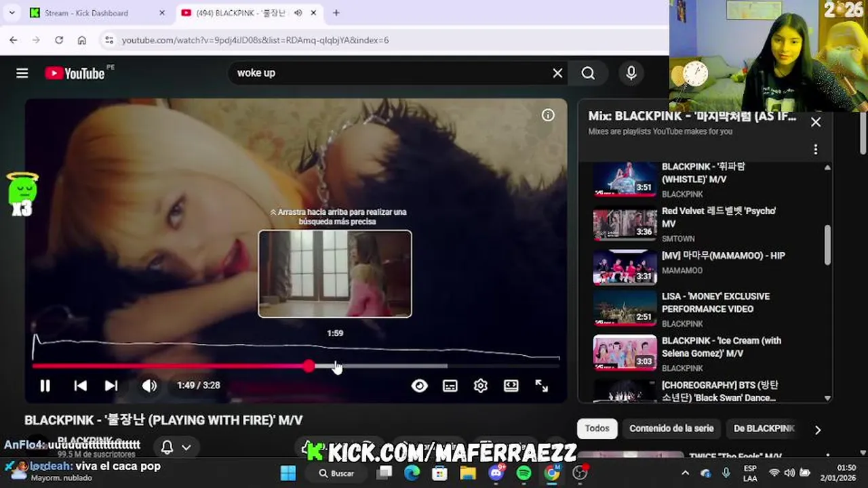The image size is (868, 488).
Task: Click the taskbar Buscar search box
Action: (x=338, y=473)
